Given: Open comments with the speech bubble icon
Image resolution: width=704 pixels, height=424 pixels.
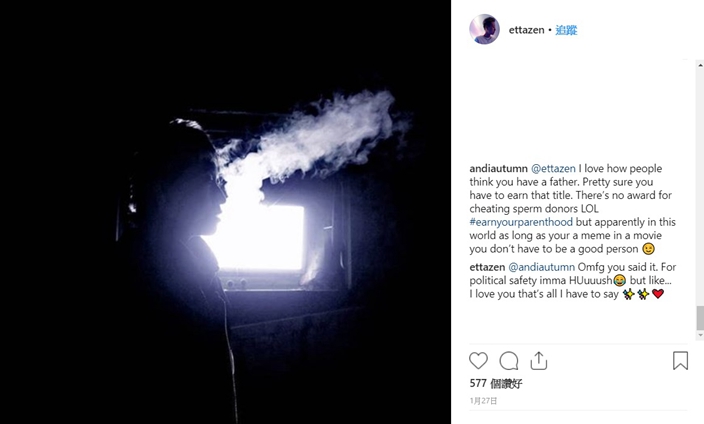Looking at the screenshot, I should tap(509, 361).
